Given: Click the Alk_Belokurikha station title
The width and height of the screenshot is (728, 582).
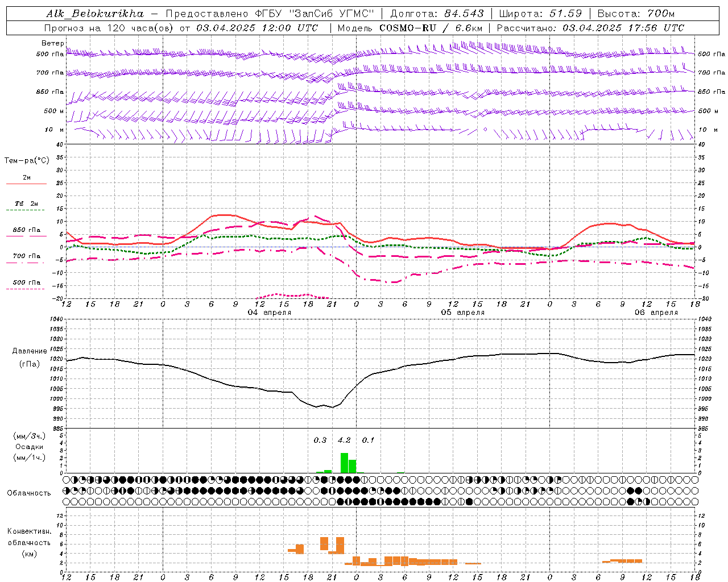Looking at the screenshot, I should click(95, 14).
